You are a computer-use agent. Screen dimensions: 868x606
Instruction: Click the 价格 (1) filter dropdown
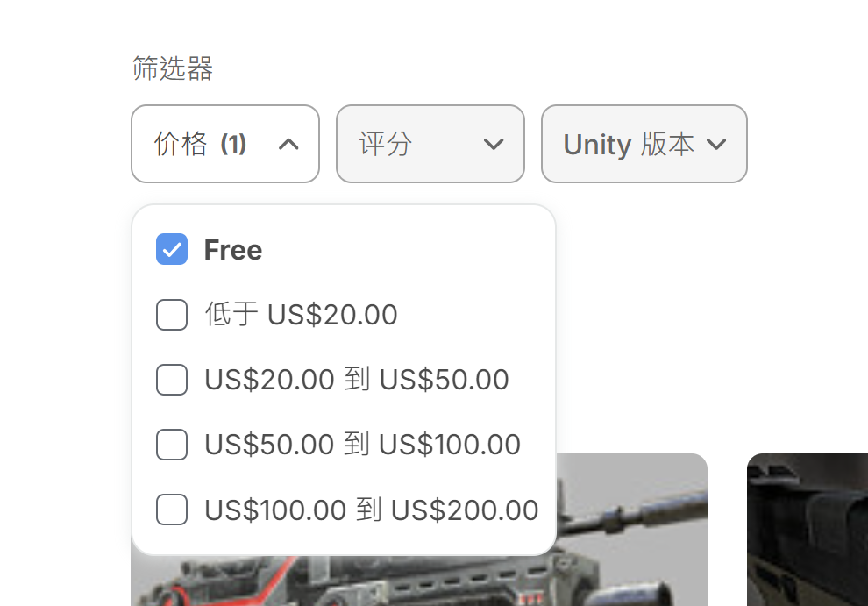(x=225, y=144)
